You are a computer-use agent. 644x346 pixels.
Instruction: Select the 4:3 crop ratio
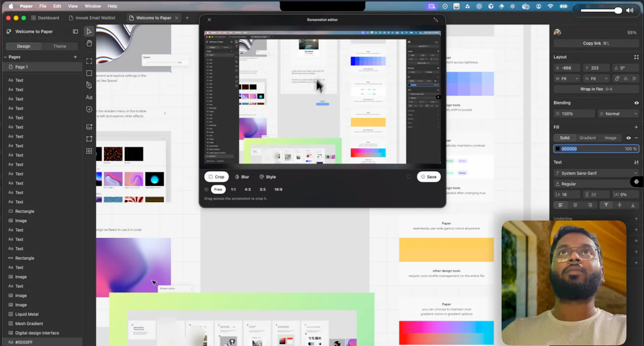248,189
